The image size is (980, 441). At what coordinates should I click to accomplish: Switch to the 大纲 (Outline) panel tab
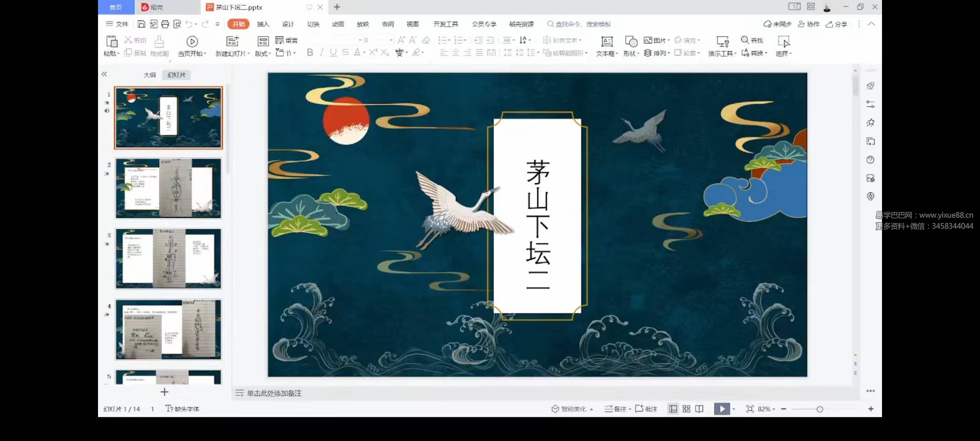coord(149,75)
